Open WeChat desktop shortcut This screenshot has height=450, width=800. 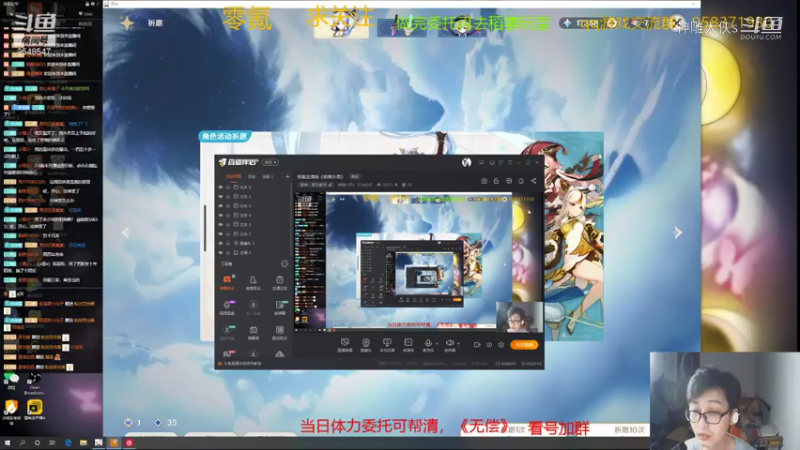11,381
